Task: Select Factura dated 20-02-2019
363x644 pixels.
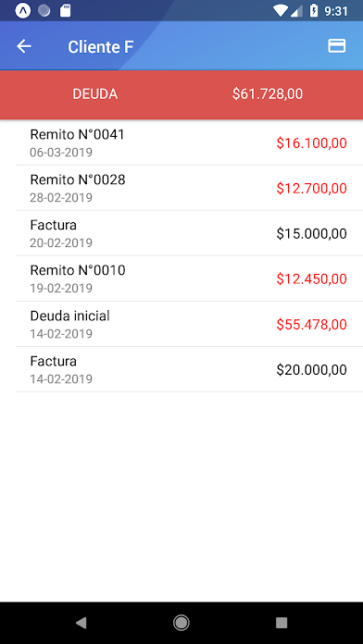Action: pos(183,233)
